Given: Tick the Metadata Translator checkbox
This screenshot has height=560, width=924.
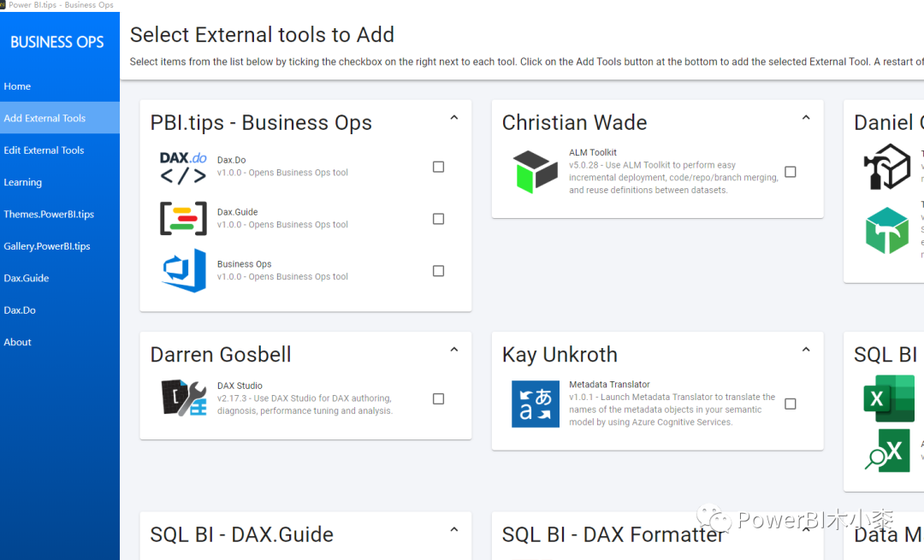Looking at the screenshot, I should click(791, 404).
